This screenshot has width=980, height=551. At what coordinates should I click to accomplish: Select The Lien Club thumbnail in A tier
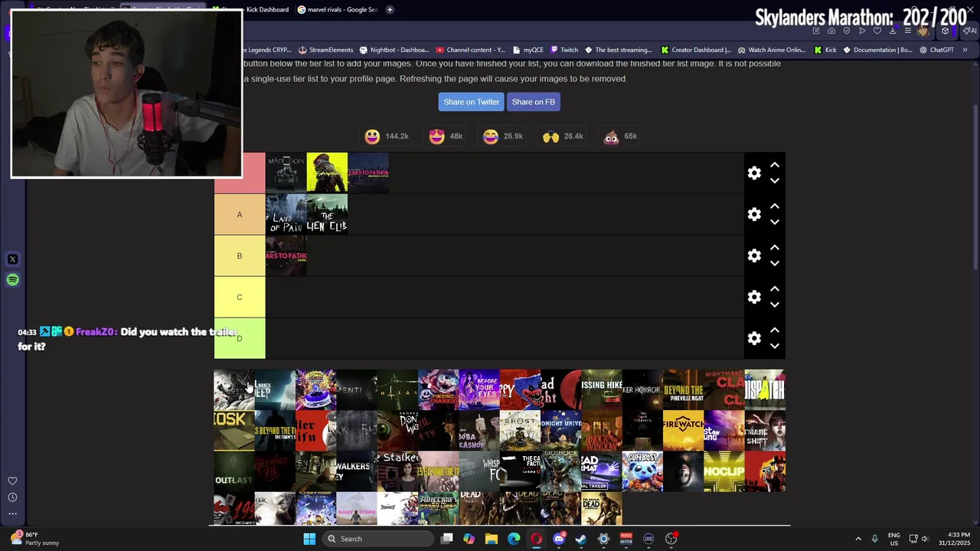pyautogui.click(x=327, y=214)
